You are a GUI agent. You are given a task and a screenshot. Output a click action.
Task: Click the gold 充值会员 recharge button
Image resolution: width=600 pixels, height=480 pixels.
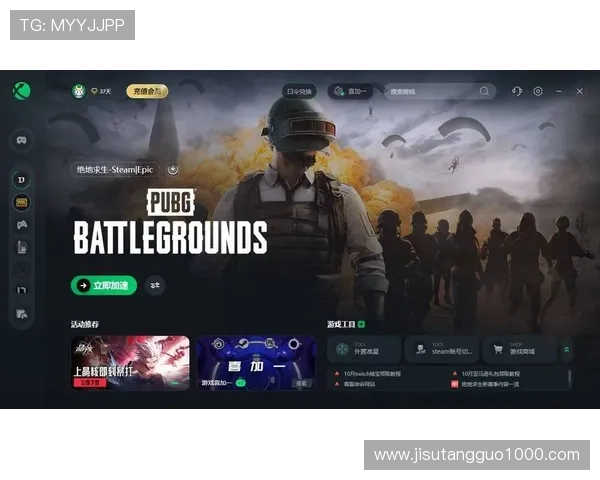pos(147,91)
